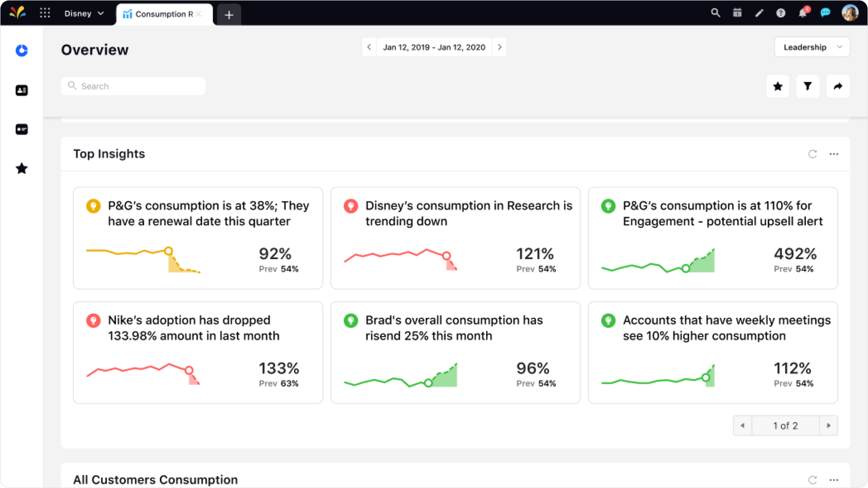Screen dimensions: 868x488
Task: Open global search magnifier in top bar
Action: [715, 13]
